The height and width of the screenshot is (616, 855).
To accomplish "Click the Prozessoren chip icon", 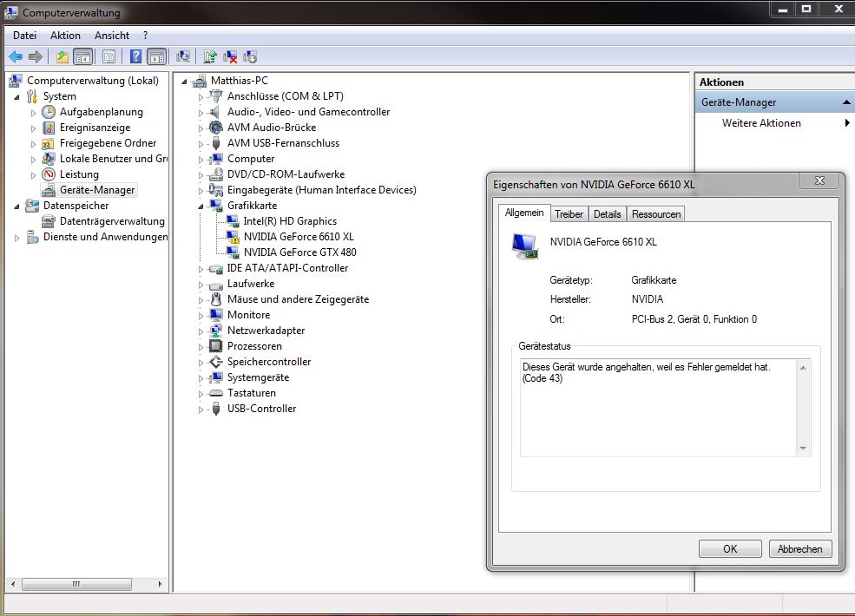I will (x=216, y=346).
